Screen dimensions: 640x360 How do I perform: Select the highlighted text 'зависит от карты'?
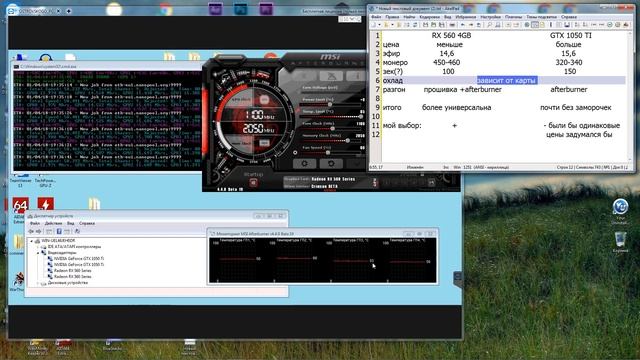tap(507, 80)
